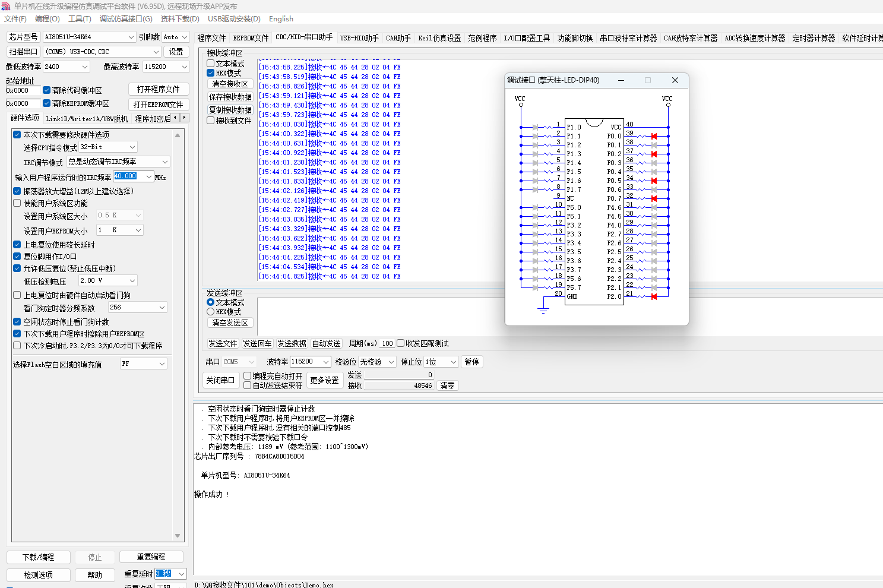Click the app icon in the title bar
Viewport: 883px width, 588px height.
click(6, 6)
